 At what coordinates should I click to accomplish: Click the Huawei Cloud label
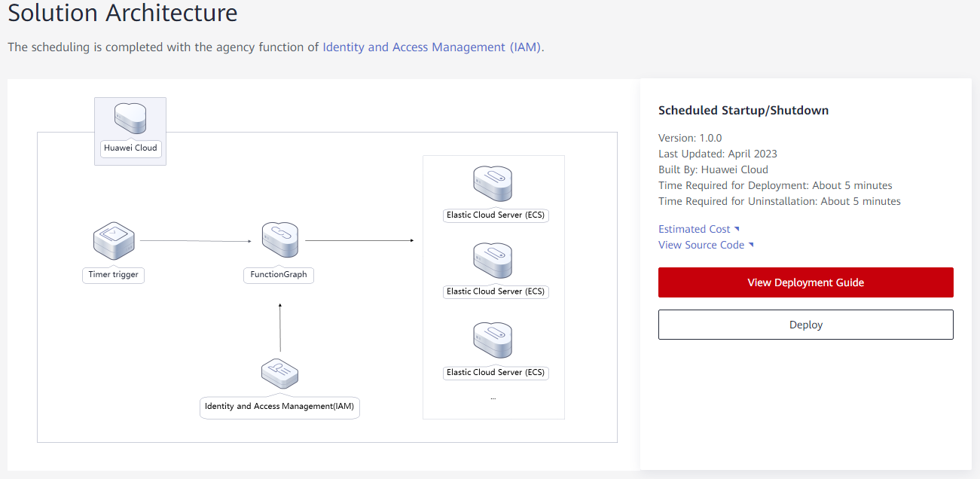click(130, 148)
